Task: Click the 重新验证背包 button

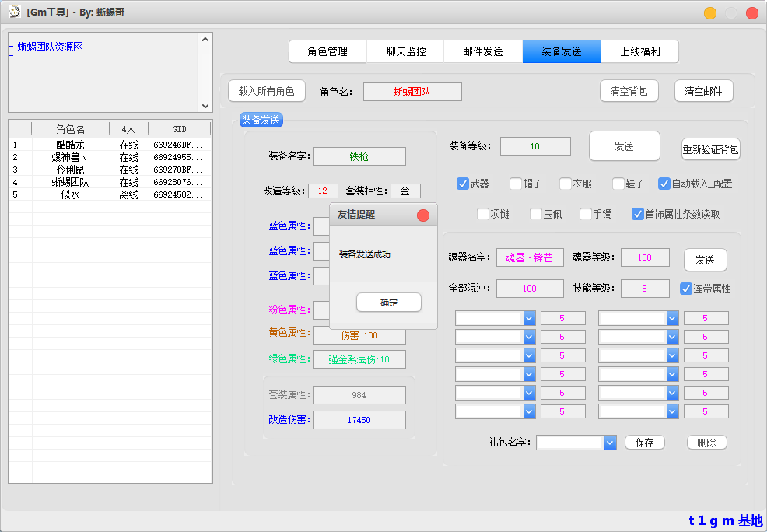Action: pyautogui.click(x=711, y=149)
